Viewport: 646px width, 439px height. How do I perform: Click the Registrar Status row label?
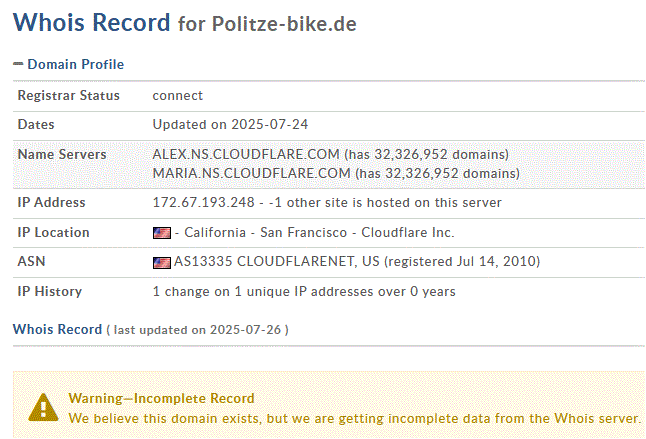point(69,96)
